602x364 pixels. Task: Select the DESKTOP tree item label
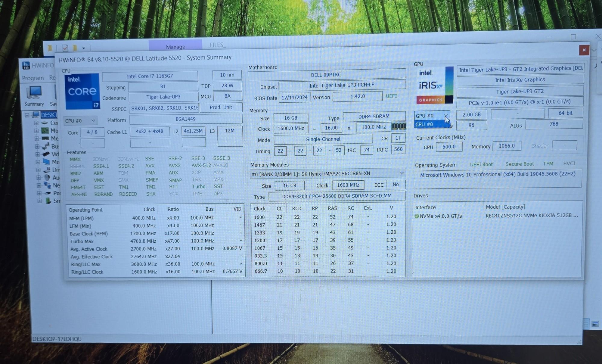click(x=48, y=115)
